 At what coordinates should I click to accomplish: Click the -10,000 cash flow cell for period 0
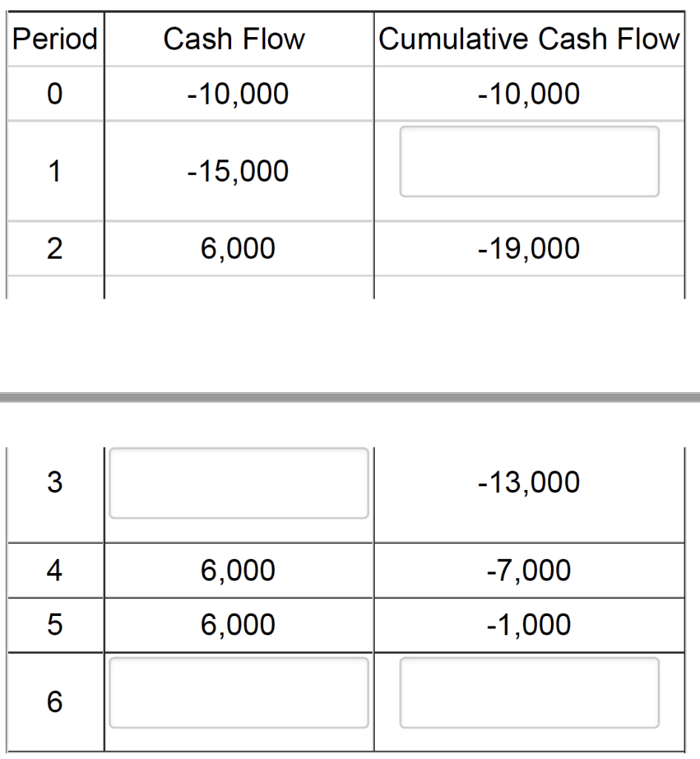pos(238,93)
